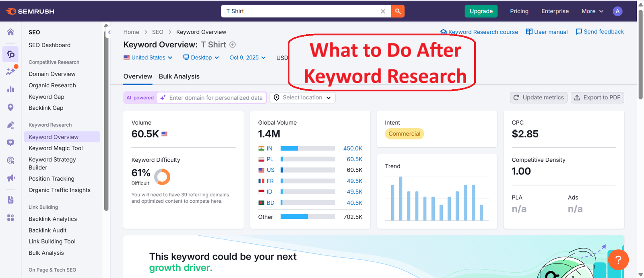Open the Oct 9, 2025 date dropdown
The width and height of the screenshot is (644, 278).
pos(248,58)
